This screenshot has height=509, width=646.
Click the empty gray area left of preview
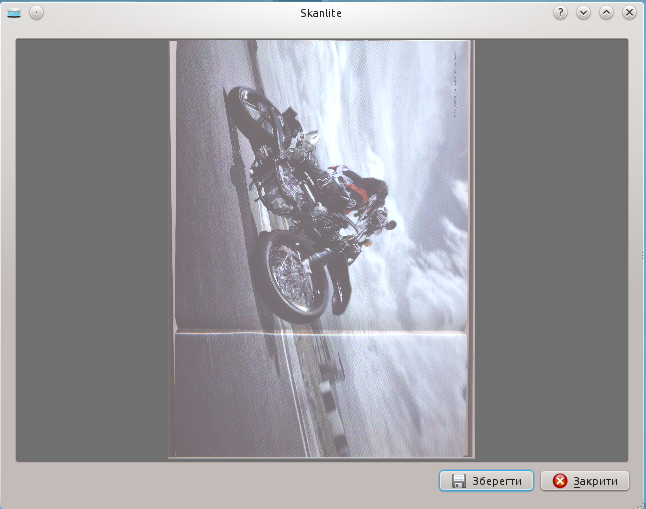coord(92,250)
